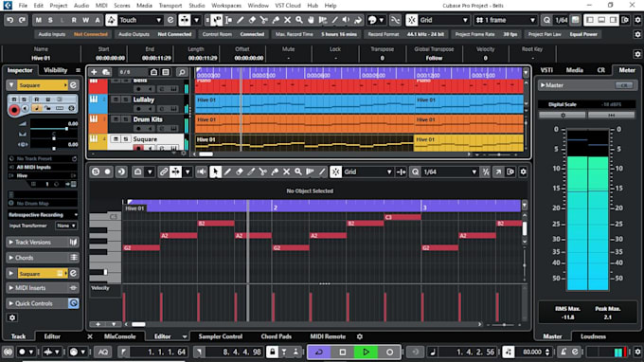This screenshot has width=644, height=362.
Task: Select Mute X tool in key editor
Action: coord(287,172)
